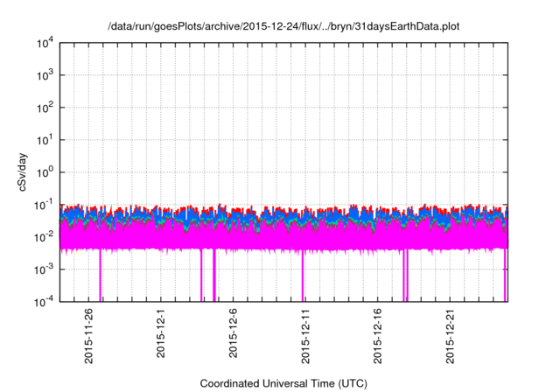This screenshot has height=392, width=560.
Task: Click the 10^0 y-axis tick label
Action: (45, 172)
